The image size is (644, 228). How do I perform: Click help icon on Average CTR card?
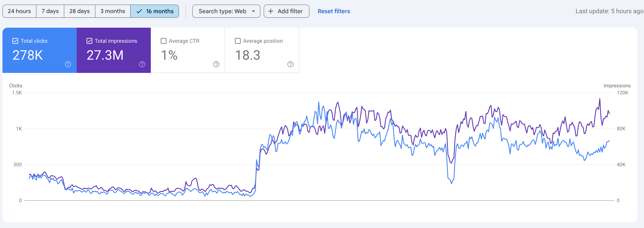[x=216, y=64]
